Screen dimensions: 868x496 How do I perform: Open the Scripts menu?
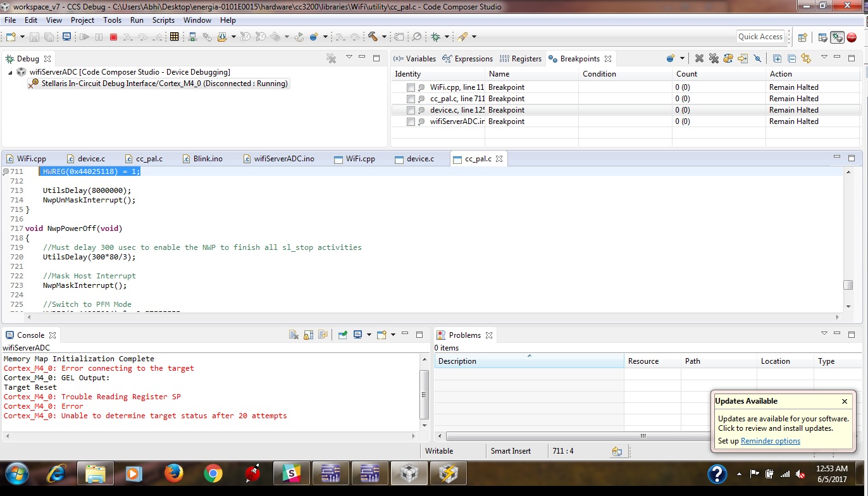click(163, 20)
